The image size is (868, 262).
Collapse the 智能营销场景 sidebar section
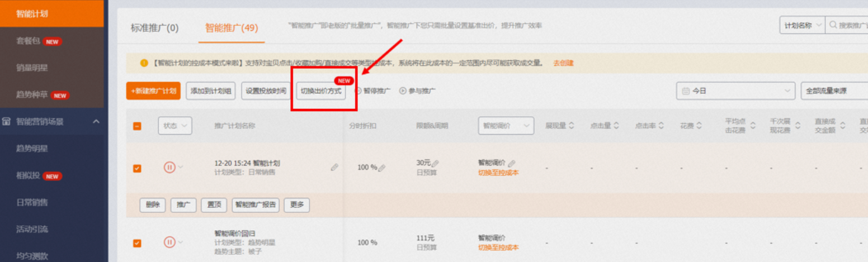tap(96, 121)
